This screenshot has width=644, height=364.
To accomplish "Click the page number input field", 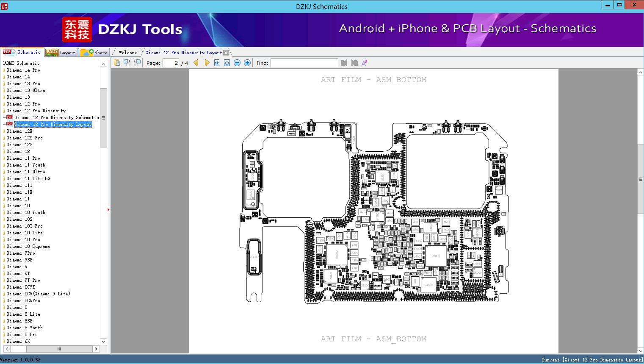I will (171, 63).
